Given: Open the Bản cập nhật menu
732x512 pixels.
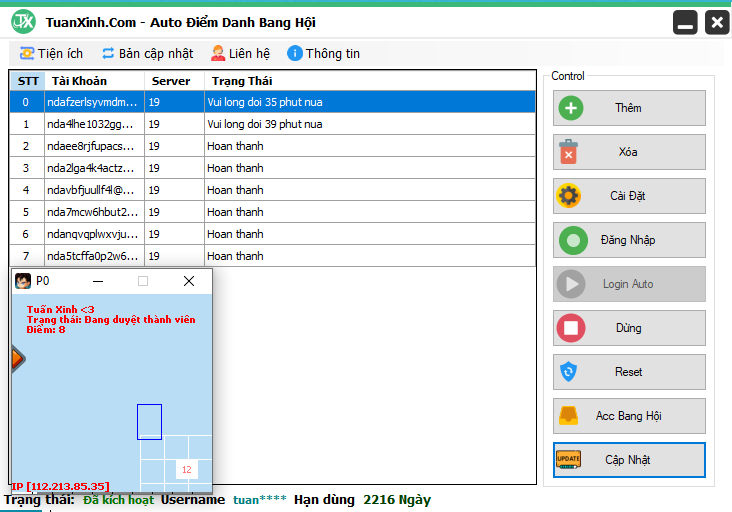Looking at the screenshot, I should click(147, 53).
